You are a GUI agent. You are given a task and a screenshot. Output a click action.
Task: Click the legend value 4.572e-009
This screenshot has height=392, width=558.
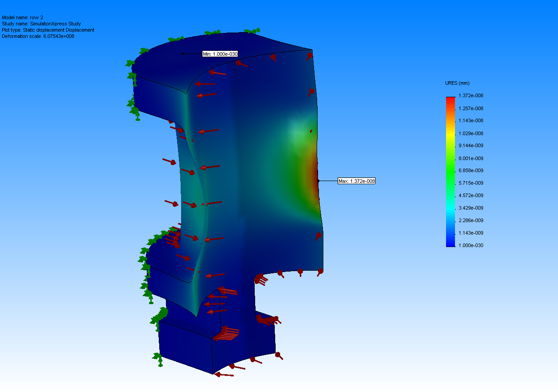[x=471, y=196]
